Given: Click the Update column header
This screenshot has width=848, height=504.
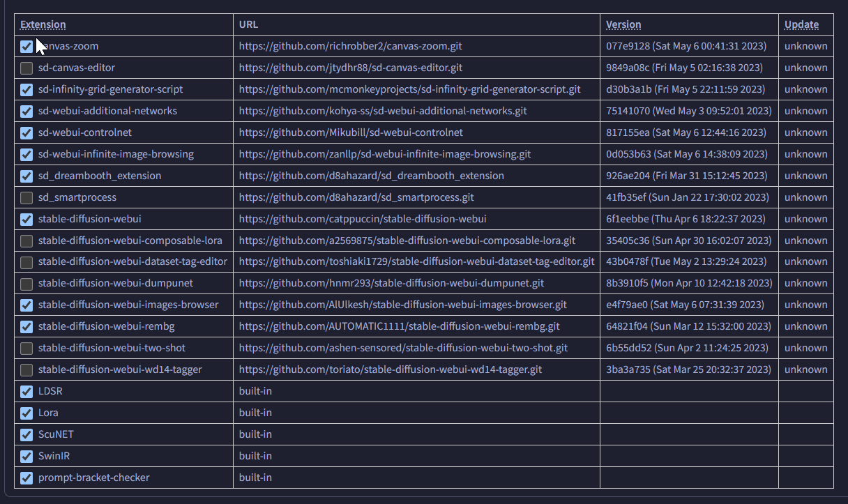Looking at the screenshot, I should [801, 24].
